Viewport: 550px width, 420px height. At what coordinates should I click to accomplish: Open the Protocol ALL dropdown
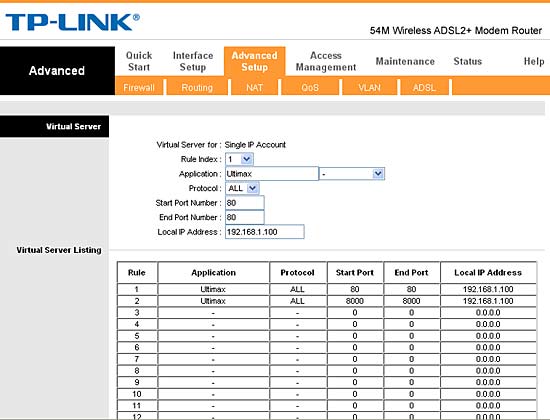pos(242,188)
